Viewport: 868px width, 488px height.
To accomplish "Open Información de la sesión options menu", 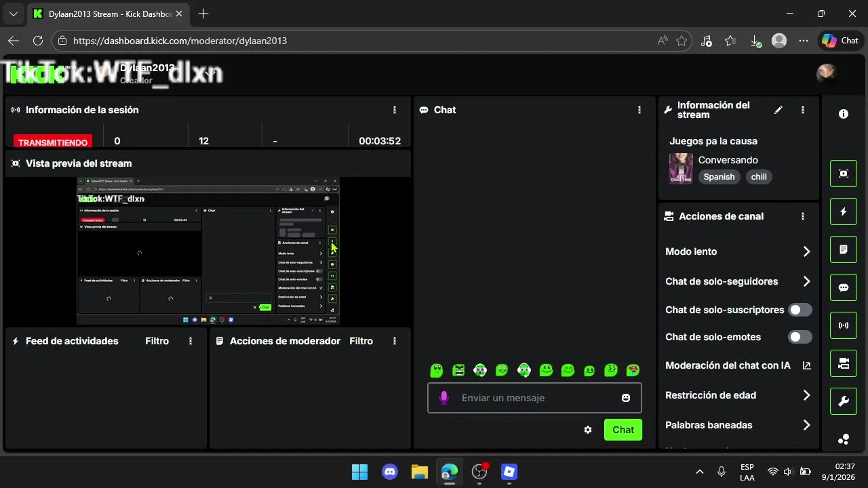I will pyautogui.click(x=395, y=110).
